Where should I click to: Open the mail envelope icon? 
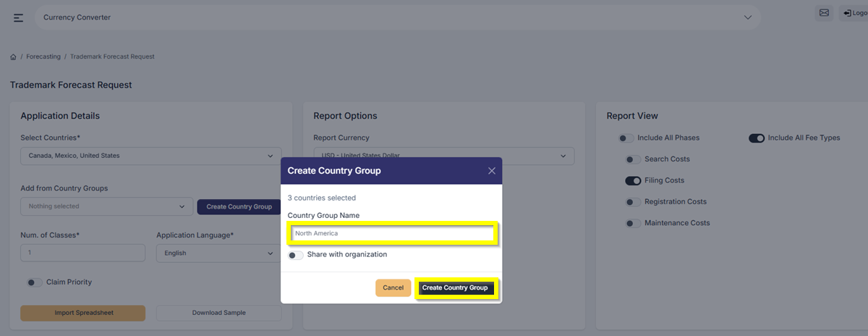coord(823,13)
